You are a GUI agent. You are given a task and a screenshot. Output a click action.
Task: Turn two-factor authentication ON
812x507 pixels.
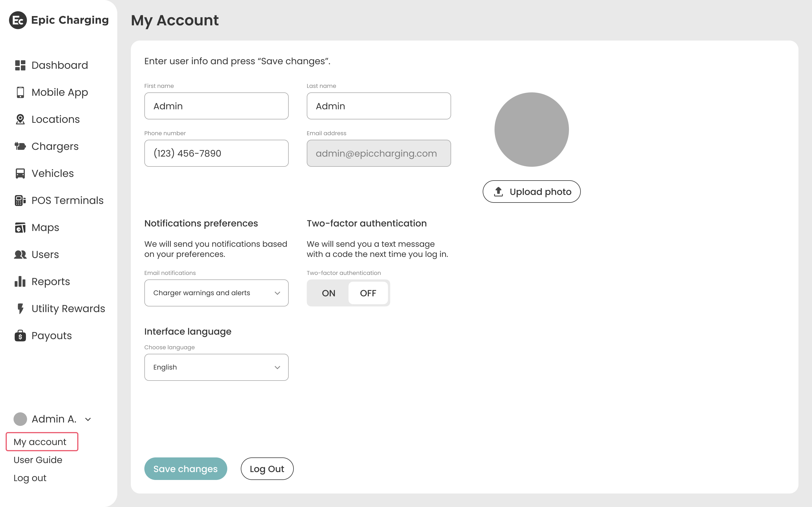click(x=328, y=293)
